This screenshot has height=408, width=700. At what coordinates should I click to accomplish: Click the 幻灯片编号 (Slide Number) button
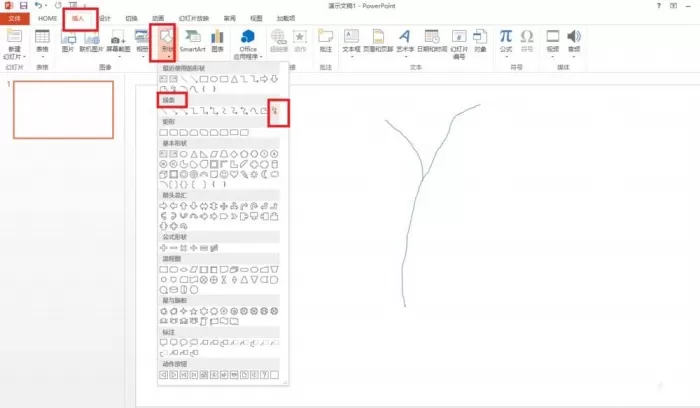(x=459, y=45)
